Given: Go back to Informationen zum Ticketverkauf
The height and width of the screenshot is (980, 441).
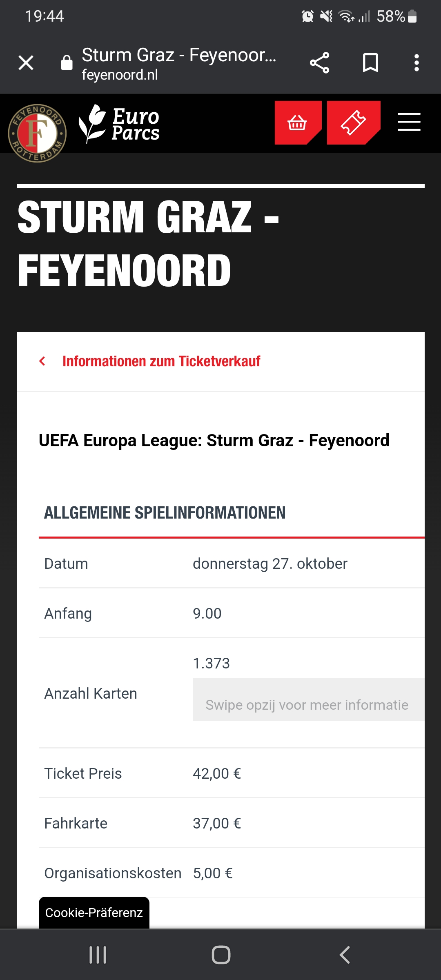Looking at the screenshot, I should click(x=161, y=361).
